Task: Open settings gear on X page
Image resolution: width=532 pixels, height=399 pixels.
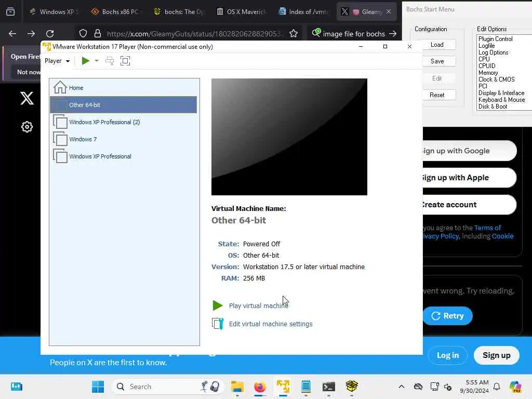Action: coord(27,127)
